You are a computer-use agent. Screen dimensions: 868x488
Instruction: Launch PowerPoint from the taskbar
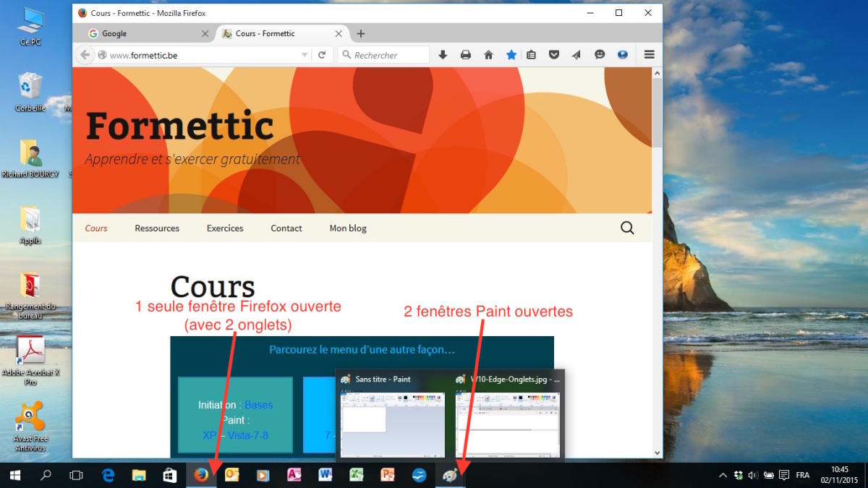[x=388, y=475]
